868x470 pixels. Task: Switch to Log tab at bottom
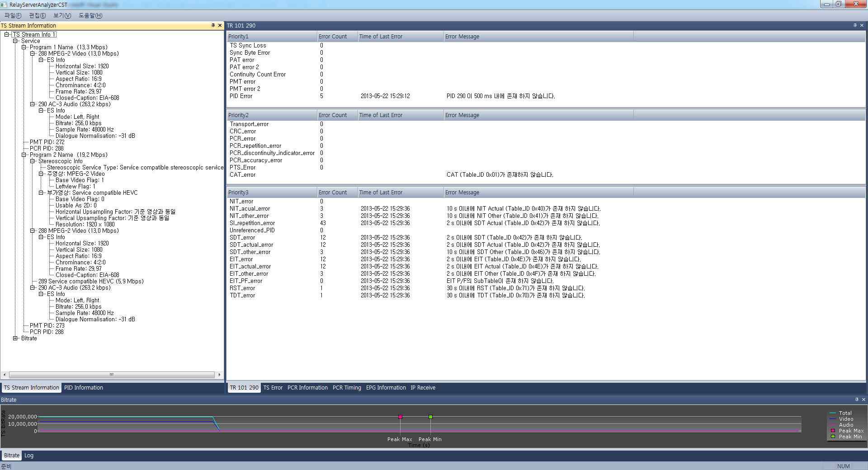click(x=29, y=456)
